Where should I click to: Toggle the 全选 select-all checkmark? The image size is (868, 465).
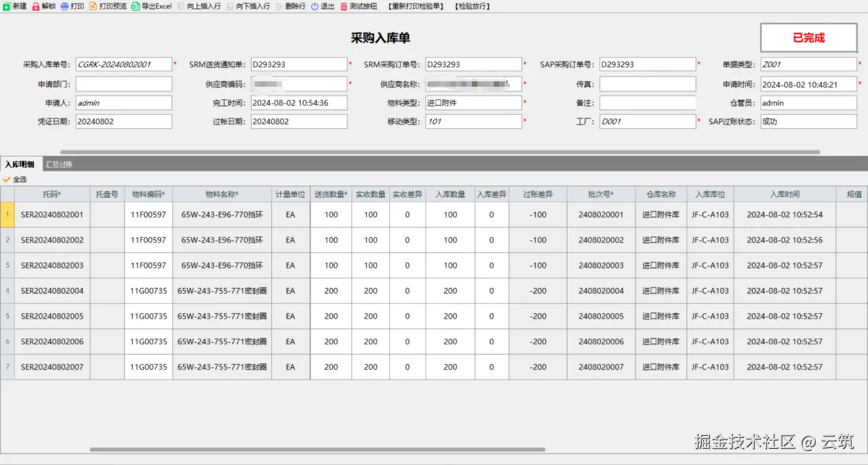pyautogui.click(x=7, y=180)
